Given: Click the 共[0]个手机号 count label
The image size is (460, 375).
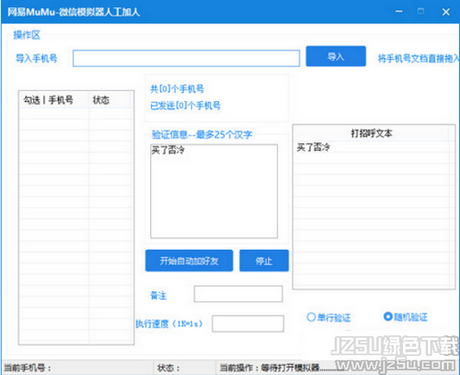Looking at the screenshot, I should (177, 89).
